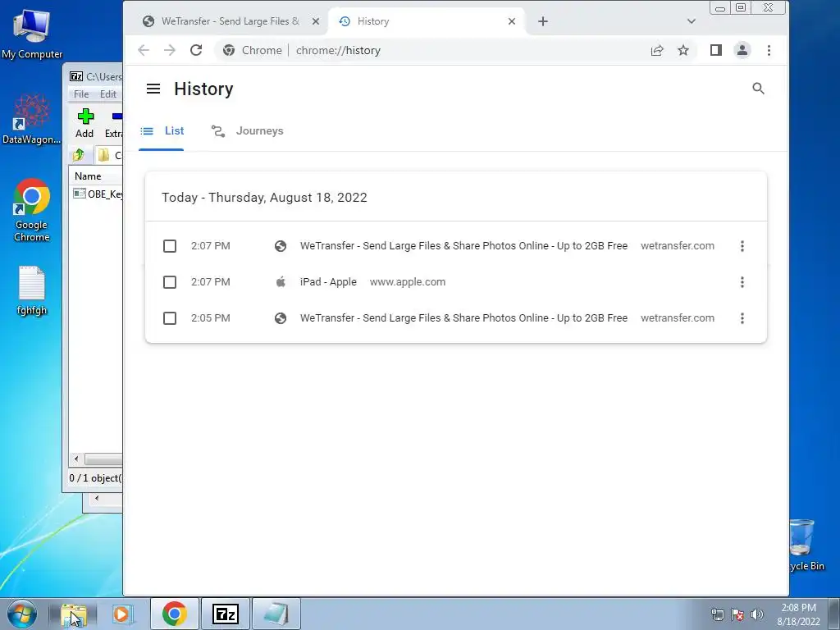The image size is (840, 630).
Task: Go back using the browser back arrow
Action: [144, 50]
